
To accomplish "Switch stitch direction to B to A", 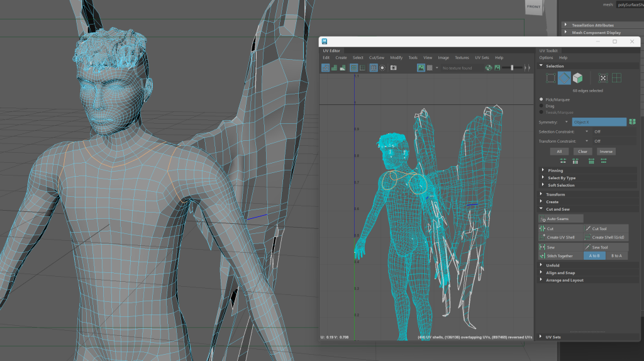I will (x=616, y=256).
